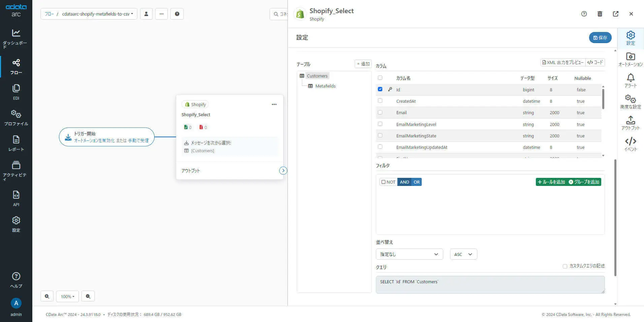
Task: Delete the Shopify_Select connector with trash icon
Action: tap(600, 14)
